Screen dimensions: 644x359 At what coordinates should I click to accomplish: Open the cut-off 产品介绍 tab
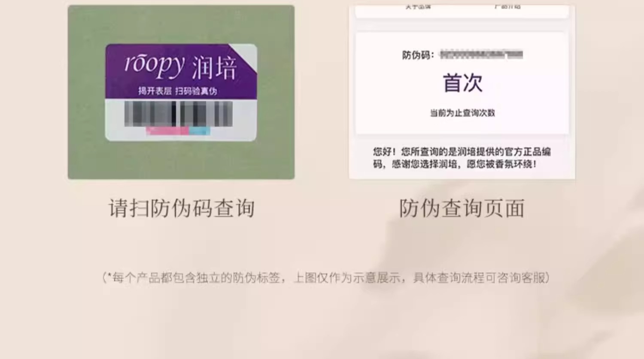click(507, 6)
